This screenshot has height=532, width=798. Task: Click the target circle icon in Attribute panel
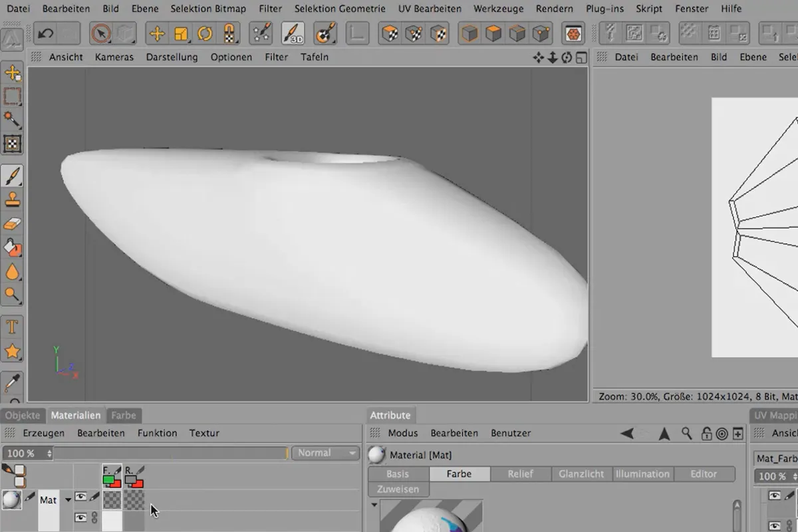[722, 434]
